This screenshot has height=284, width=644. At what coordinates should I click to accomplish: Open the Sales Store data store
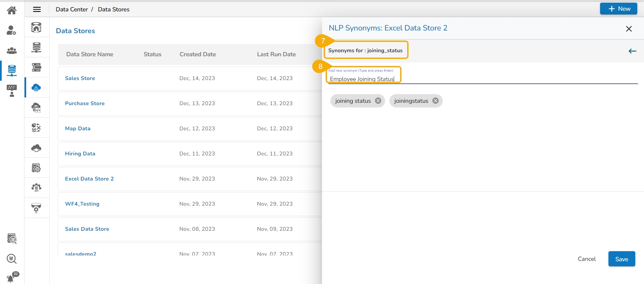tap(80, 78)
